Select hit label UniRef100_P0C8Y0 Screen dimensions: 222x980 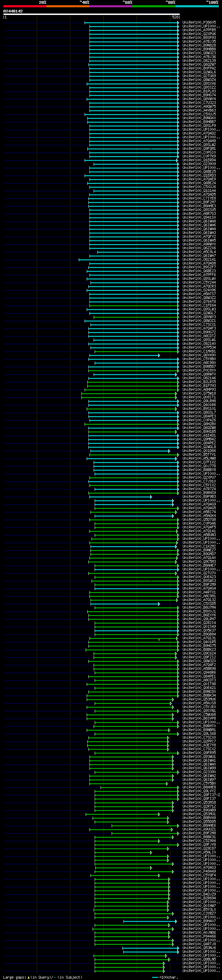[x=199, y=371]
